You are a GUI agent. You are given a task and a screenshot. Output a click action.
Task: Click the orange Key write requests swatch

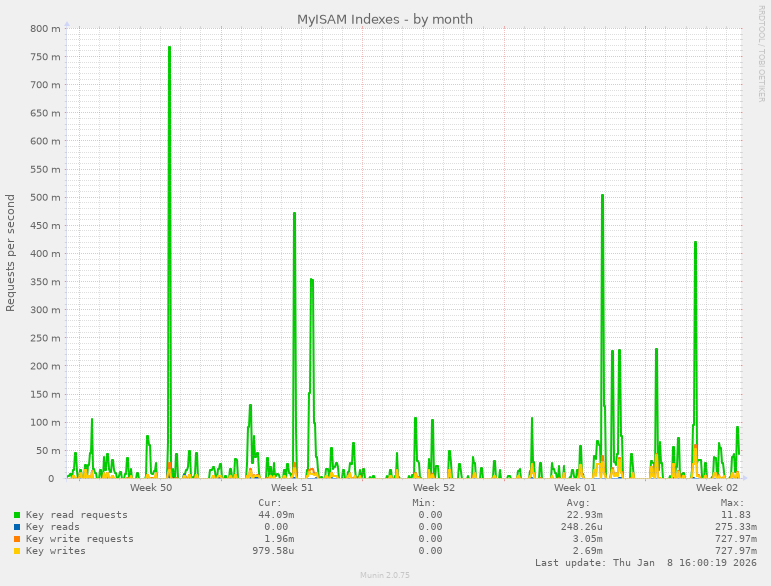pyautogui.click(x=17, y=539)
